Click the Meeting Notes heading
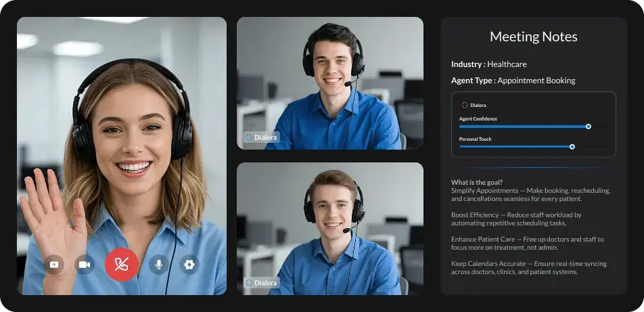Screen dimensions: 644x312 pyautogui.click(x=533, y=37)
